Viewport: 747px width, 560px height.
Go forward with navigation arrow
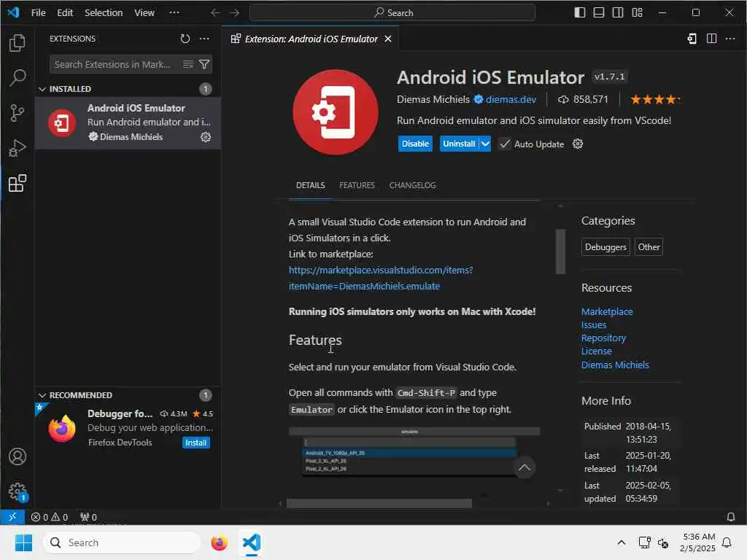tap(234, 13)
